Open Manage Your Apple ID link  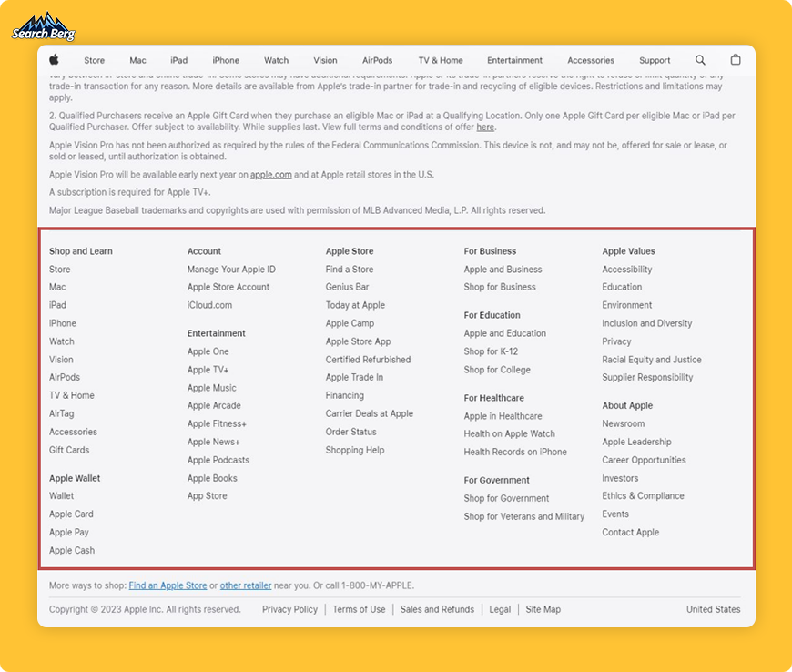pos(231,270)
